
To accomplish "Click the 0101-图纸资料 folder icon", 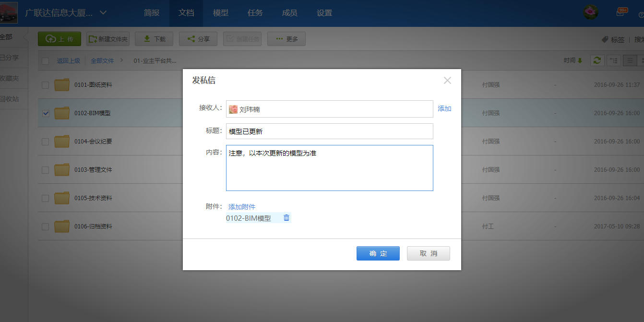I will pos(62,85).
